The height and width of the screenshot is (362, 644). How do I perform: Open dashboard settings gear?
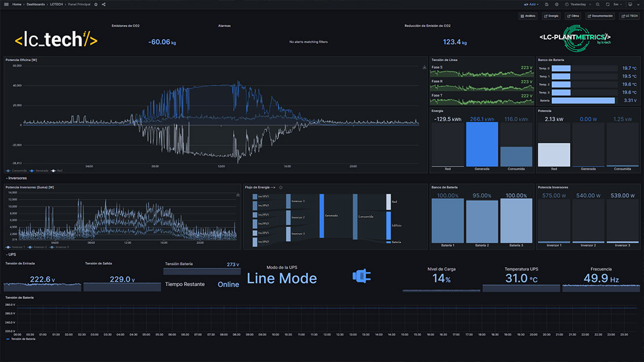click(556, 4)
